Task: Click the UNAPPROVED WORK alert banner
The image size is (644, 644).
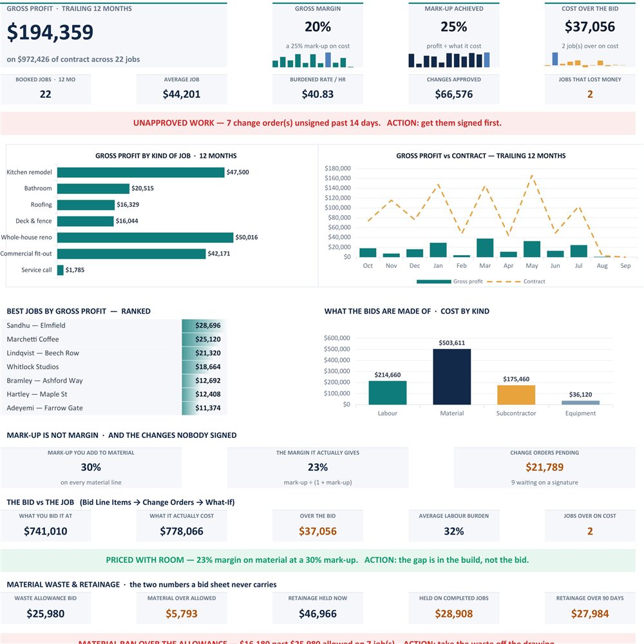Action: coord(318,123)
